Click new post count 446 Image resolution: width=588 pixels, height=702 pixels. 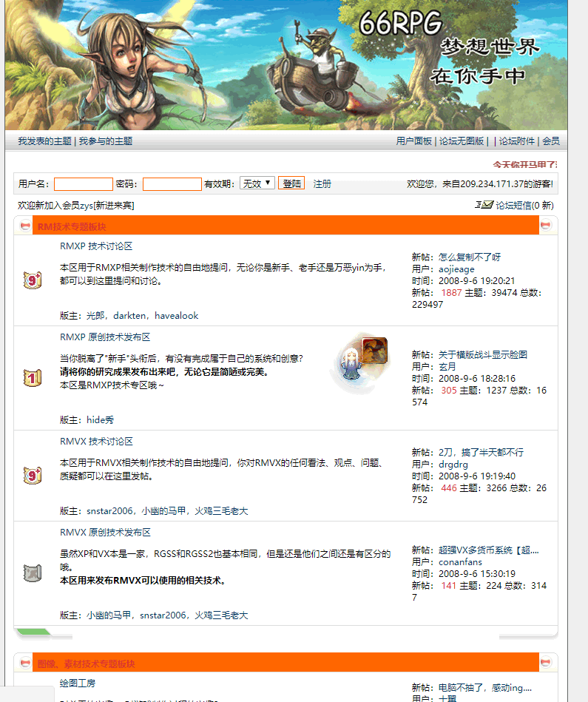click(x=449, y=488)
